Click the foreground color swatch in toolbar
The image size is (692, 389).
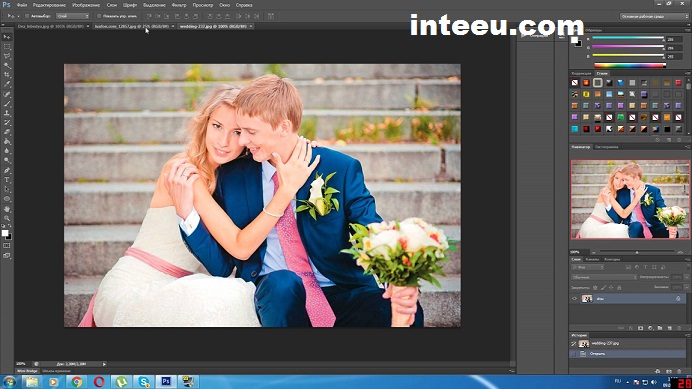coord(5,233)
